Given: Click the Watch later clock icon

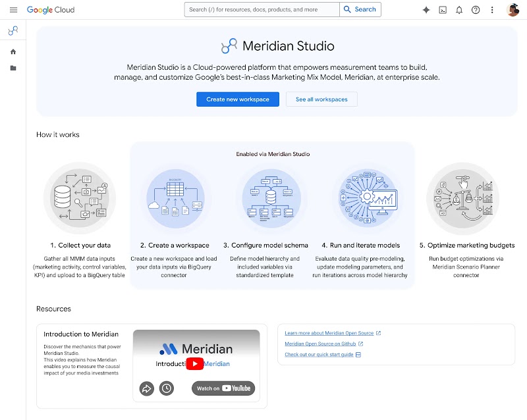Looking at the screenshot, I should [167, 388].
